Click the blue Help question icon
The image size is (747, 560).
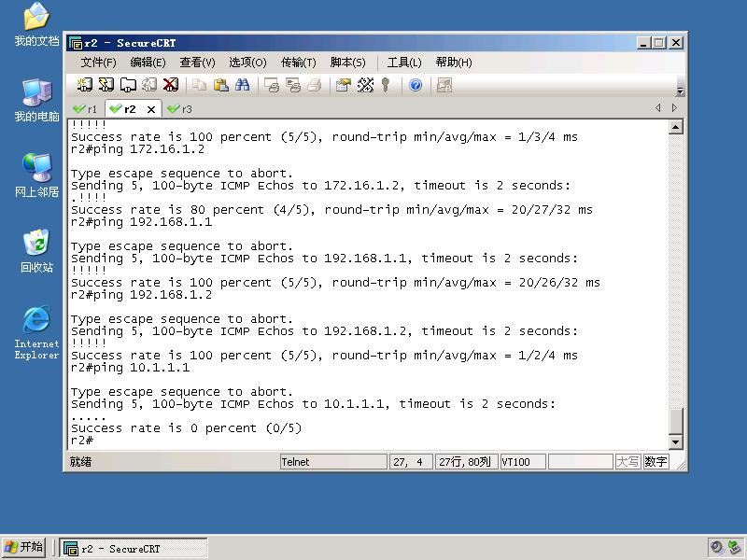pos(416,85)
